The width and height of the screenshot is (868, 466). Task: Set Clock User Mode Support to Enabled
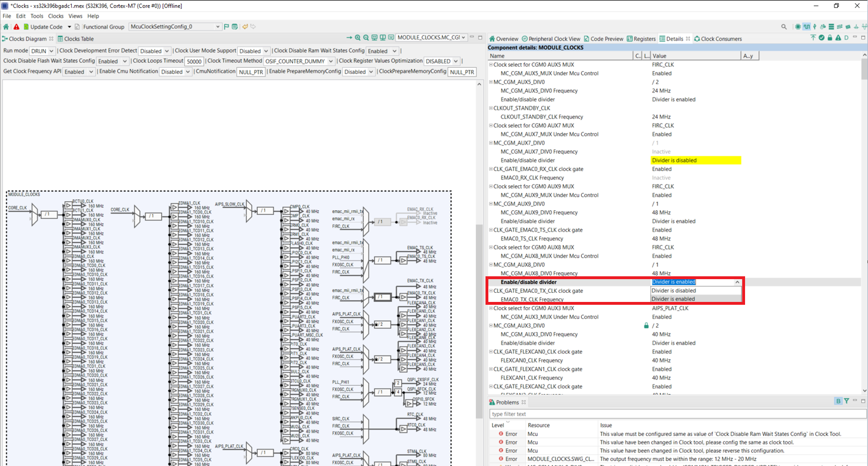click(x=253, y=50)
